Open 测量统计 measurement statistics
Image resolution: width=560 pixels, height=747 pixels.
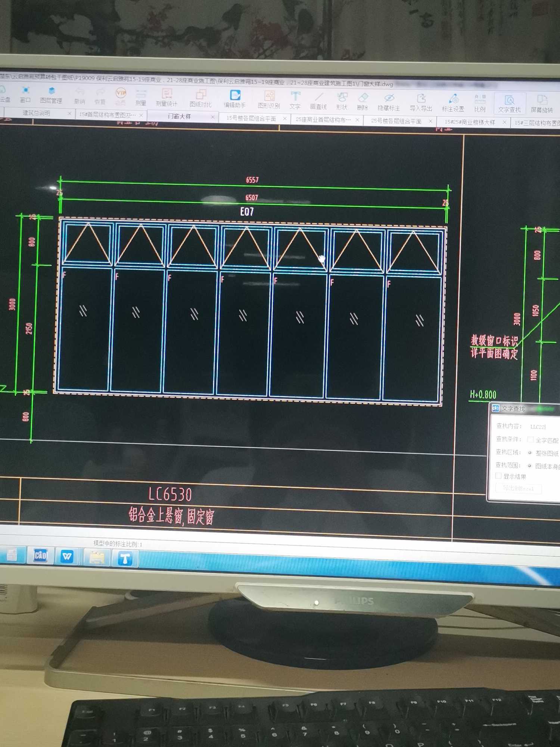pos(167,98)
